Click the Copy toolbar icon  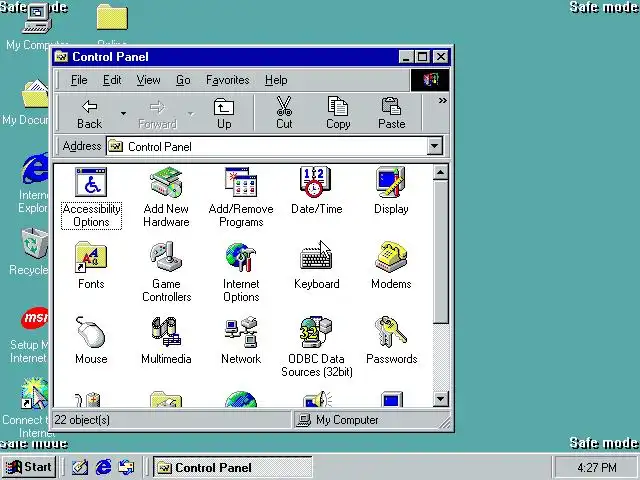pos(338,114)
